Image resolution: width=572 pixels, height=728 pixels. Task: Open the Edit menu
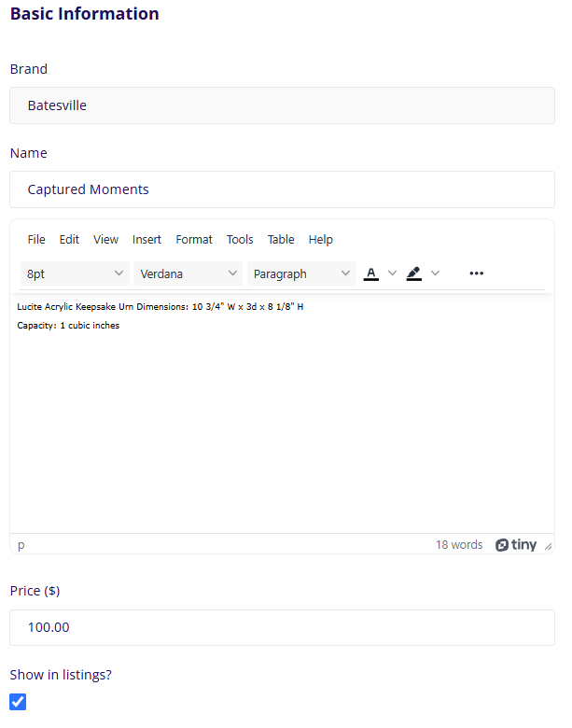pos(69,240)
